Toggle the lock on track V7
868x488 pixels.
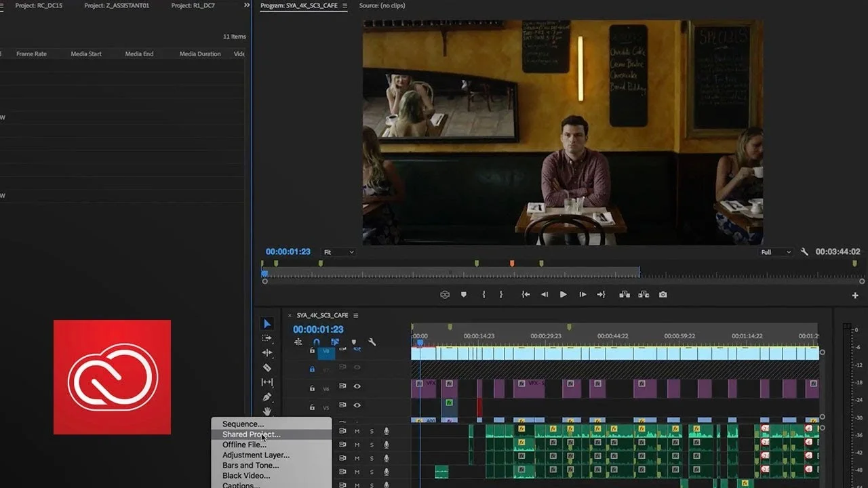coord(312,369)
